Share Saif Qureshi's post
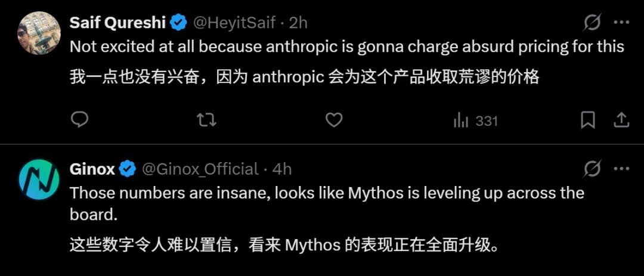The width and height of the screenshot is (644, 276). (x=621, y=120)
